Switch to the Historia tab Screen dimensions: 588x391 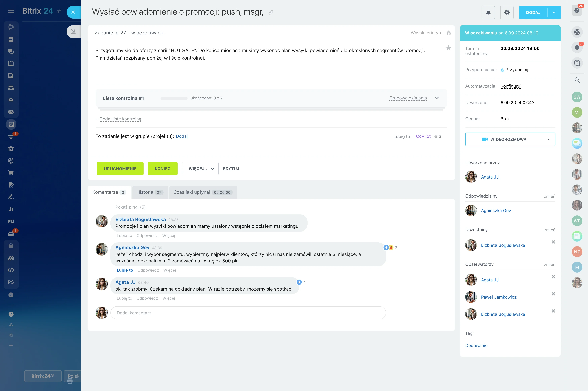coord(150,192)
